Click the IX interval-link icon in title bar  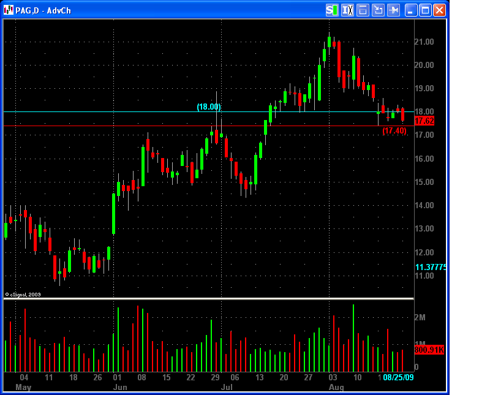click(347, 10)
